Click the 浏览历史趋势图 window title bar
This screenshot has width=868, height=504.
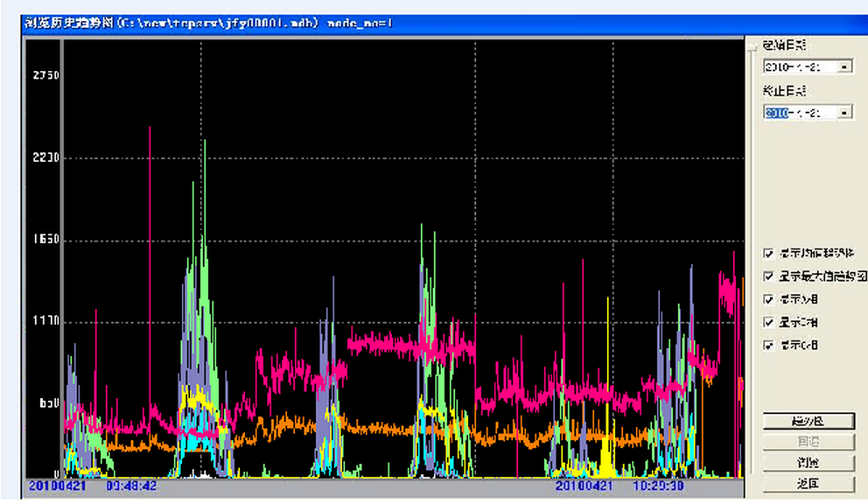pyautogui.click(x=262, y=23)
